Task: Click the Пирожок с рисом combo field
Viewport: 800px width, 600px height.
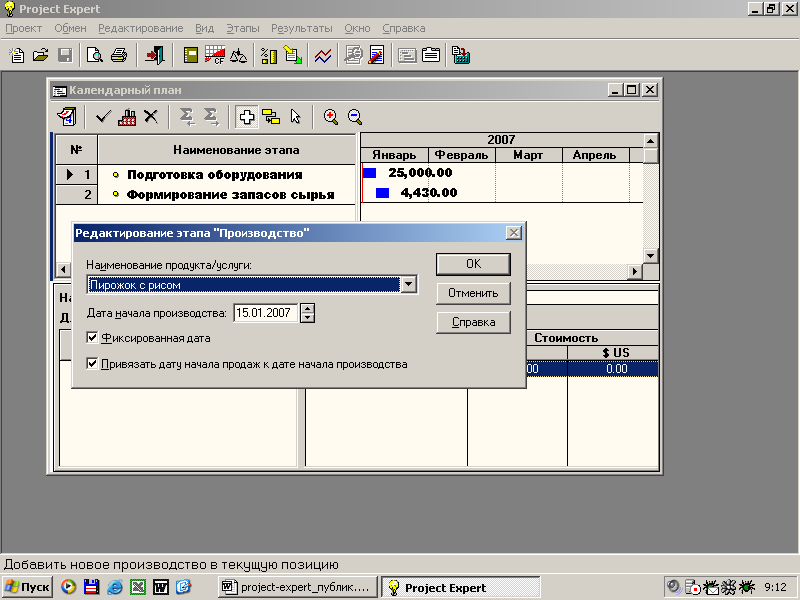Action: [244, 285]
